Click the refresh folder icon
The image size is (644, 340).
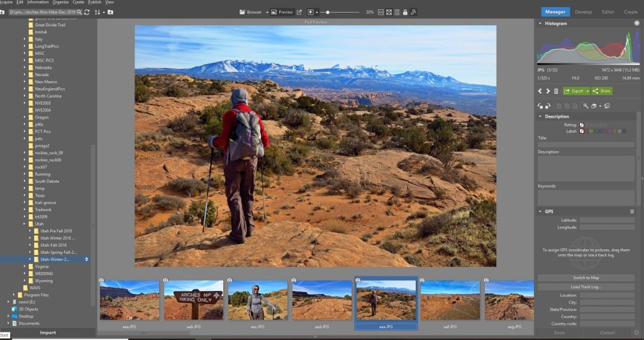click(86, 12)
